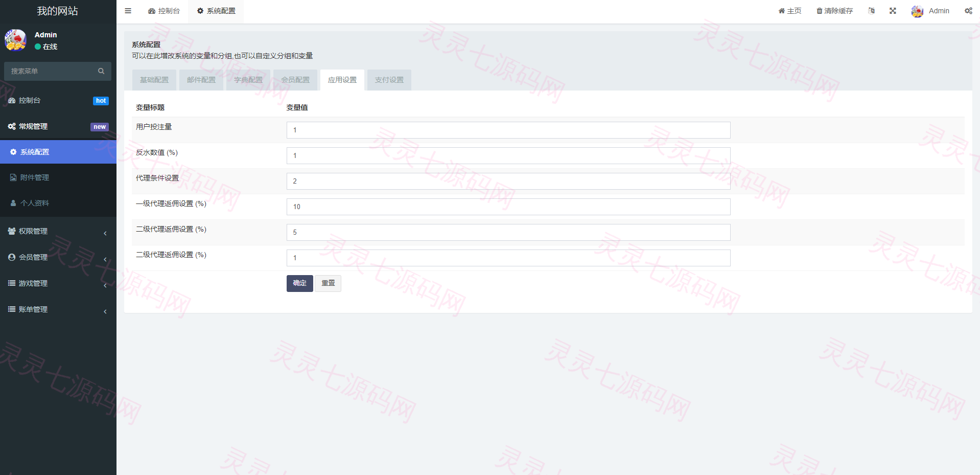Click the Admin profile picture in sidebar
Image resolution: width=980 pixels, height=475 pixels.
coord(16,40)
